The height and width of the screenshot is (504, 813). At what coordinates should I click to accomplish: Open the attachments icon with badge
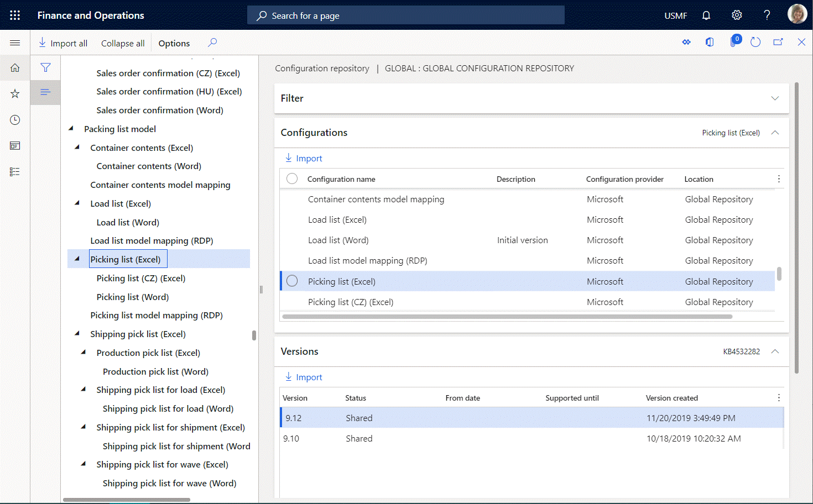[734, 41]
